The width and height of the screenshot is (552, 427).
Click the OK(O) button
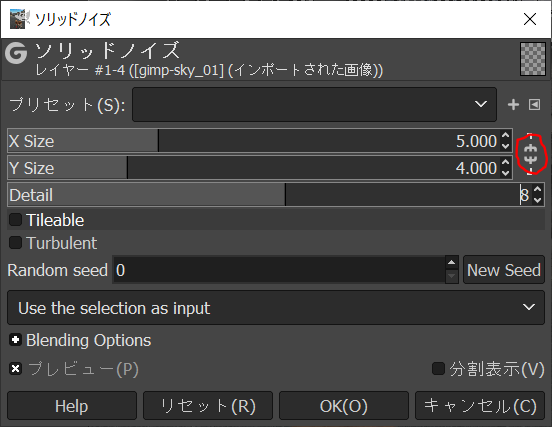coord(344,406)
